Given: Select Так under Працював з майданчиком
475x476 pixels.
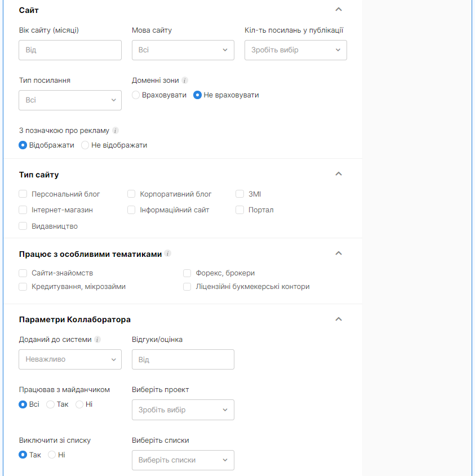Looking at the screenshot, I should coord(50,404).
